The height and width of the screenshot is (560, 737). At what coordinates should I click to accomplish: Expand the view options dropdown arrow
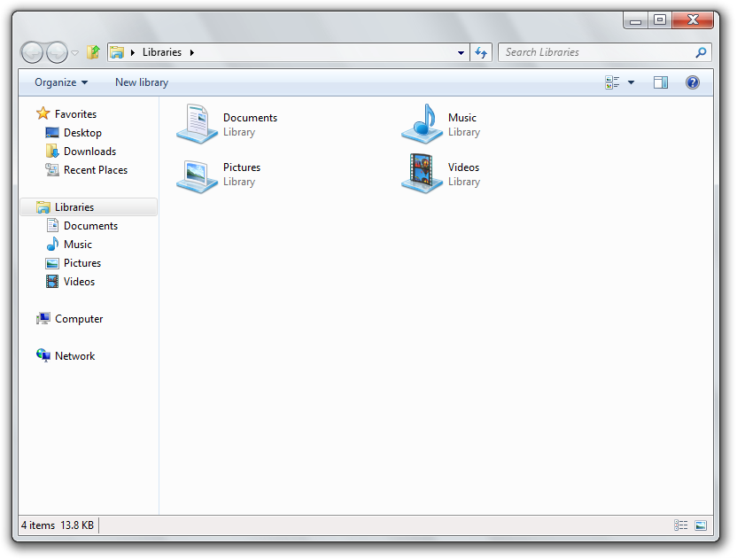(632, 82)
